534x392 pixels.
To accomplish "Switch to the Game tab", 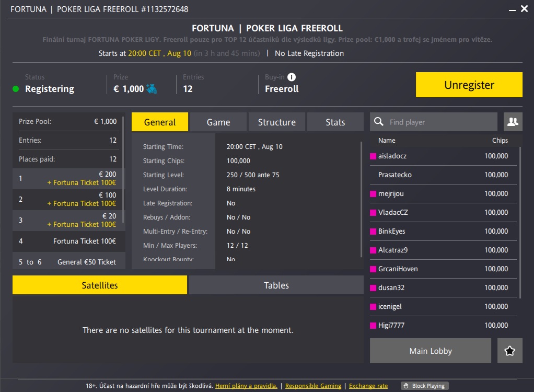I will [x=218, y=122].
